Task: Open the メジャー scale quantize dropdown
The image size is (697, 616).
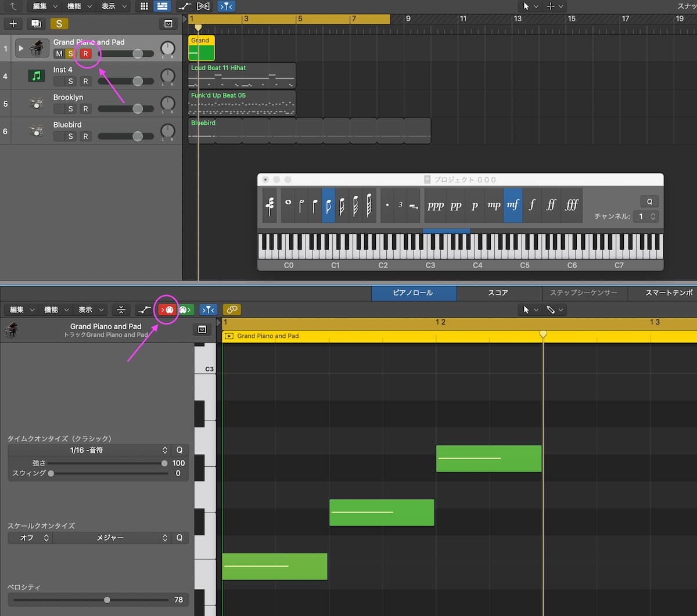Action: click(112, 538)
